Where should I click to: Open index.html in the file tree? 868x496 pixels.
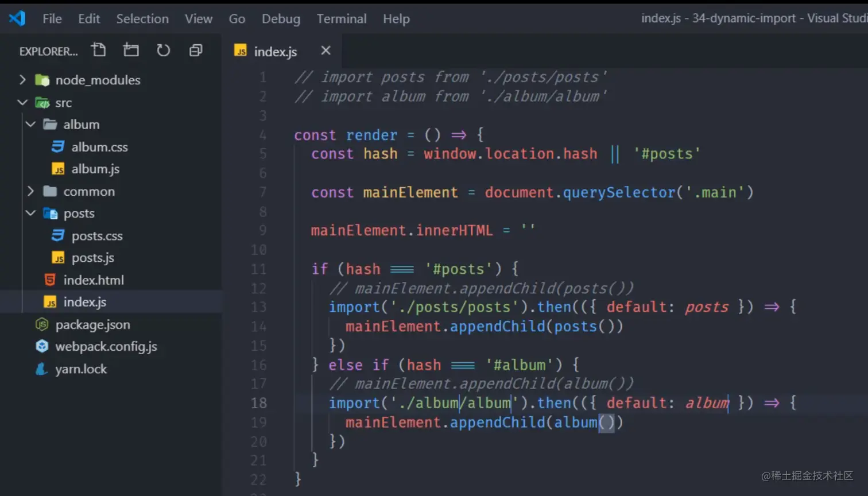coord(94,280)
